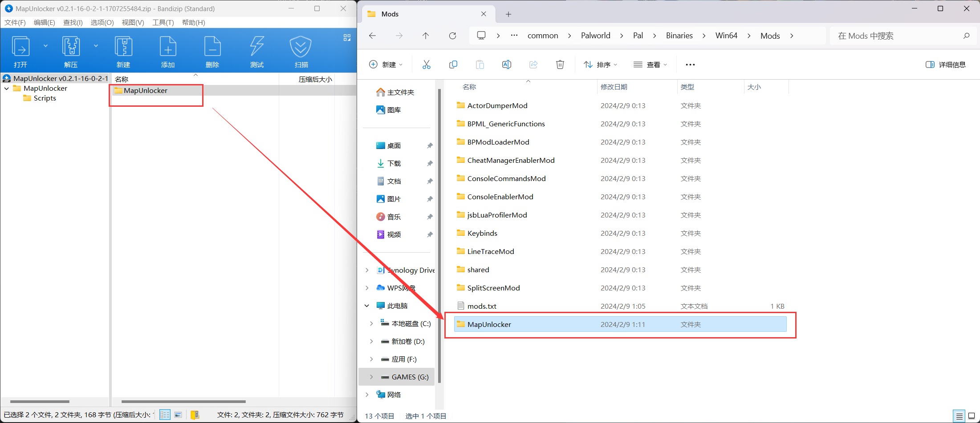
Task: Click the Add (添加) files icon in Bandizip
Action: click(168, 47)
